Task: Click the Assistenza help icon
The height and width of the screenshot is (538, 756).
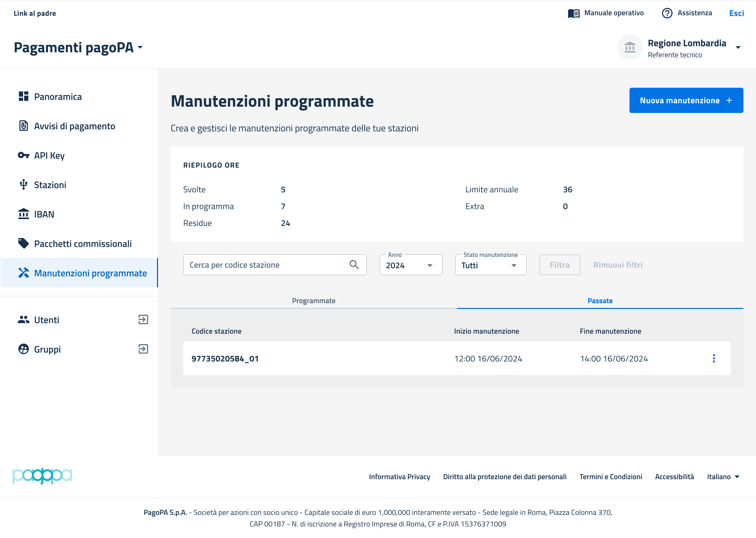Action: coord(667,13)
